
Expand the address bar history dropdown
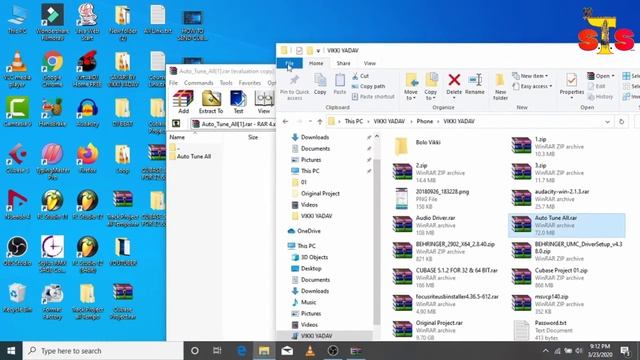coord(607,122)
